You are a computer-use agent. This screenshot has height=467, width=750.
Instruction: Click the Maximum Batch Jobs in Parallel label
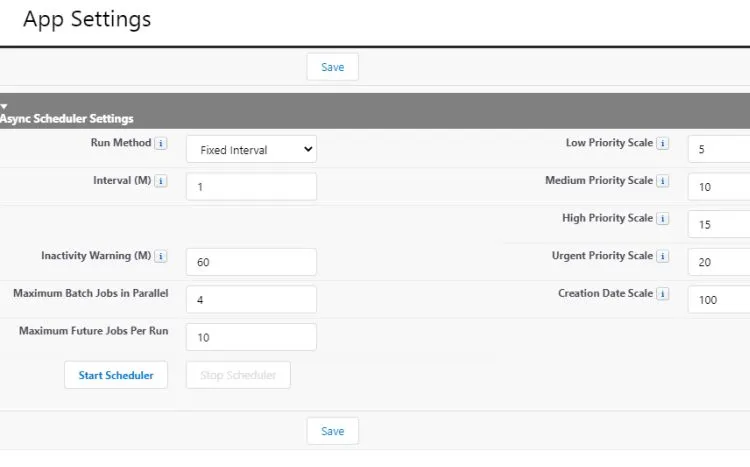[x=90, y=293]
